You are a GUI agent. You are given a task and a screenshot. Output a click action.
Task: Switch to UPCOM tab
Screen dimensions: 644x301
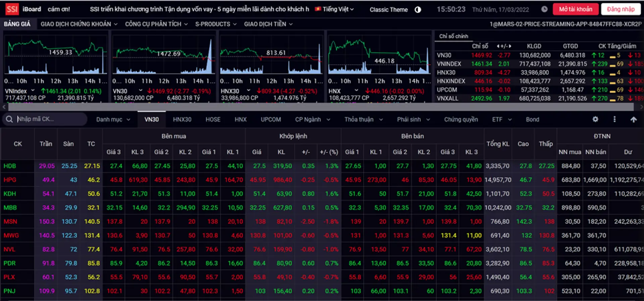tap(271, 119)
